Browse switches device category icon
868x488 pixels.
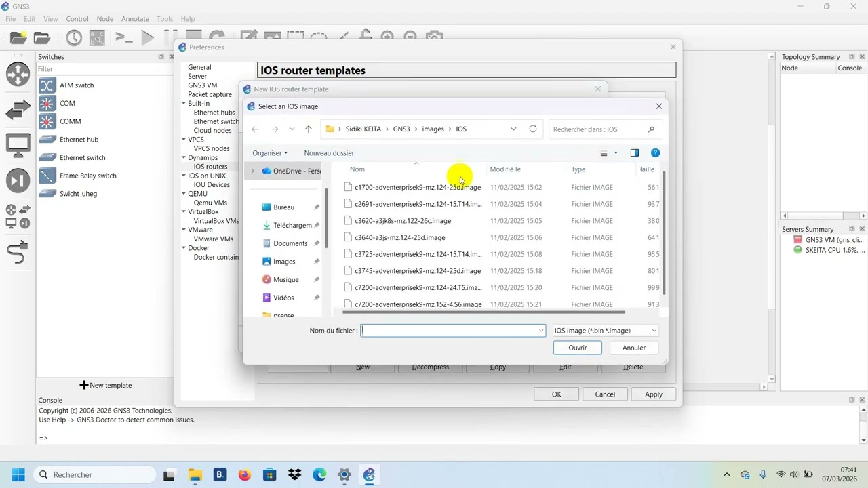pos(18,109)
